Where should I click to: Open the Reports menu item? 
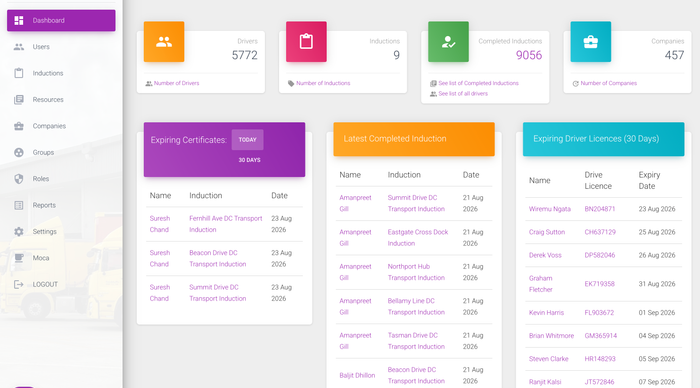click(x=61, y=205)
